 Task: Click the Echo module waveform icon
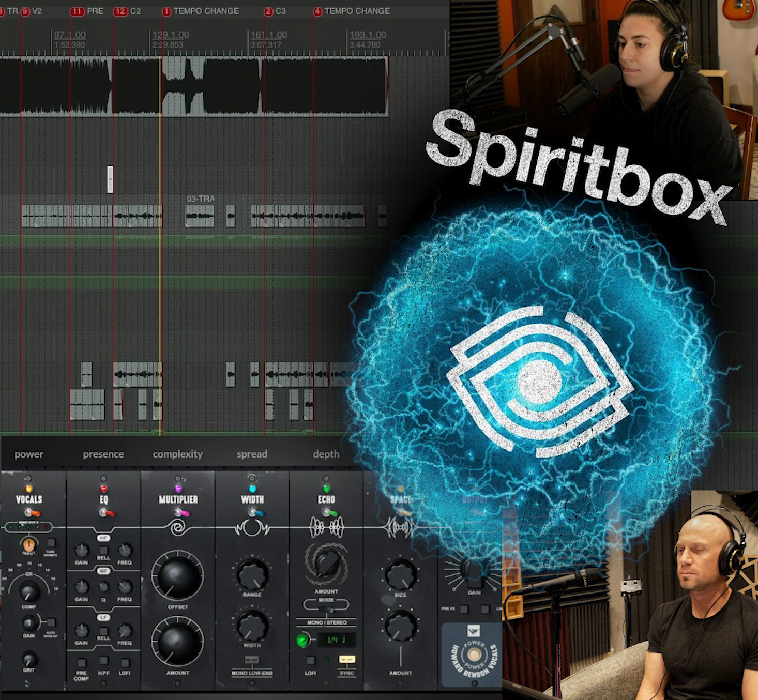[x=326, y=527]
